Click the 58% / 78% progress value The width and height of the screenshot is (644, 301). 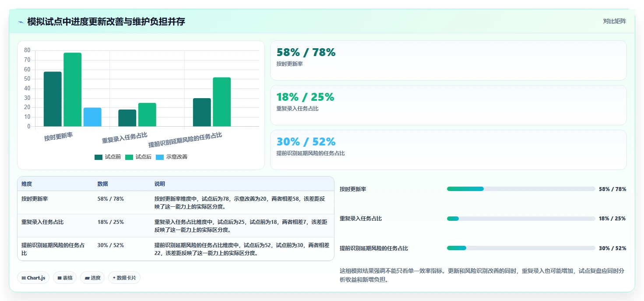(x=612, y=189)
